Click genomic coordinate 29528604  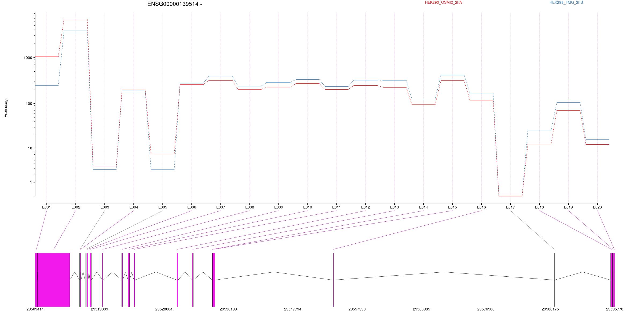point(164,309)
